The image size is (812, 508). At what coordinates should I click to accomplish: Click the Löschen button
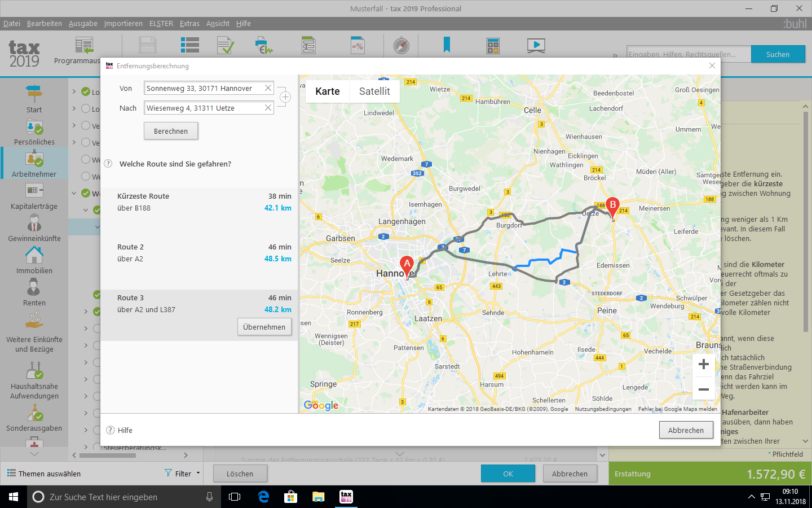240,474
